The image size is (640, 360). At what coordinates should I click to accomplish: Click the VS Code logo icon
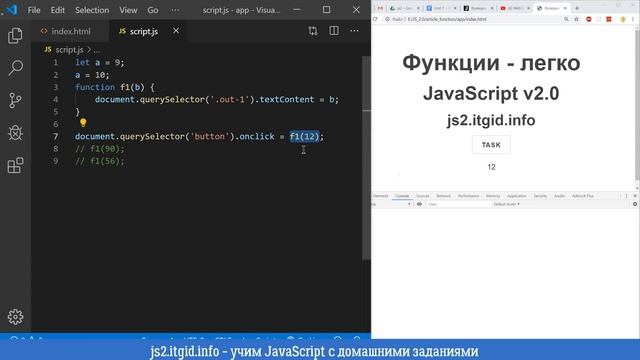click(x=11, y=9)
